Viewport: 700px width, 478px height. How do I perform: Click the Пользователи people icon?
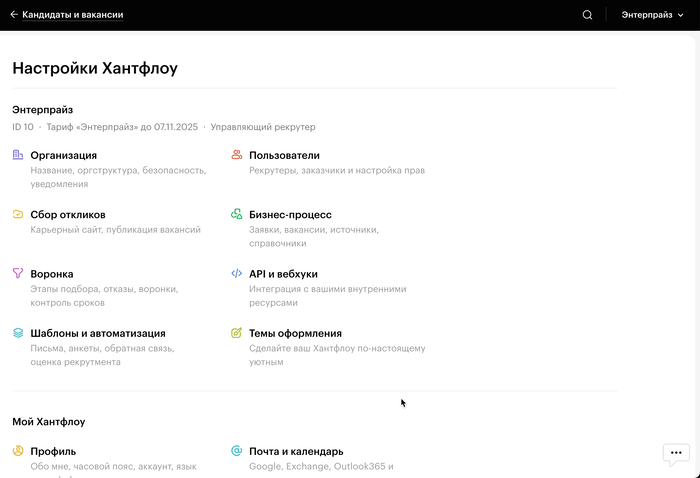[237, 155]
